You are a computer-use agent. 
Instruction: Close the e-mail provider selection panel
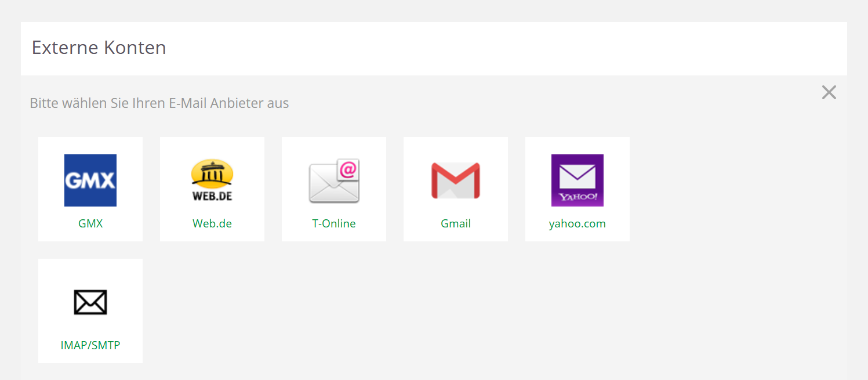829,92
